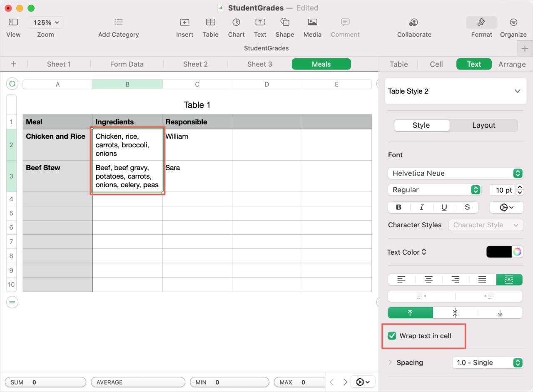Click the Add Category list icon
Viewport: 533px width, 392px height.
pyautogui.click(x=118, y=22)
